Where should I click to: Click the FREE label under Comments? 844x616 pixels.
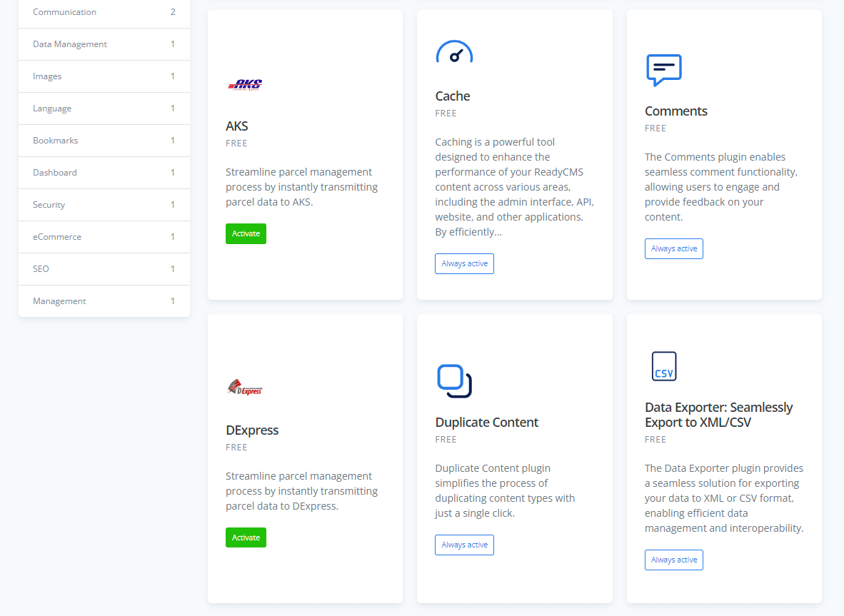point(655,128)
